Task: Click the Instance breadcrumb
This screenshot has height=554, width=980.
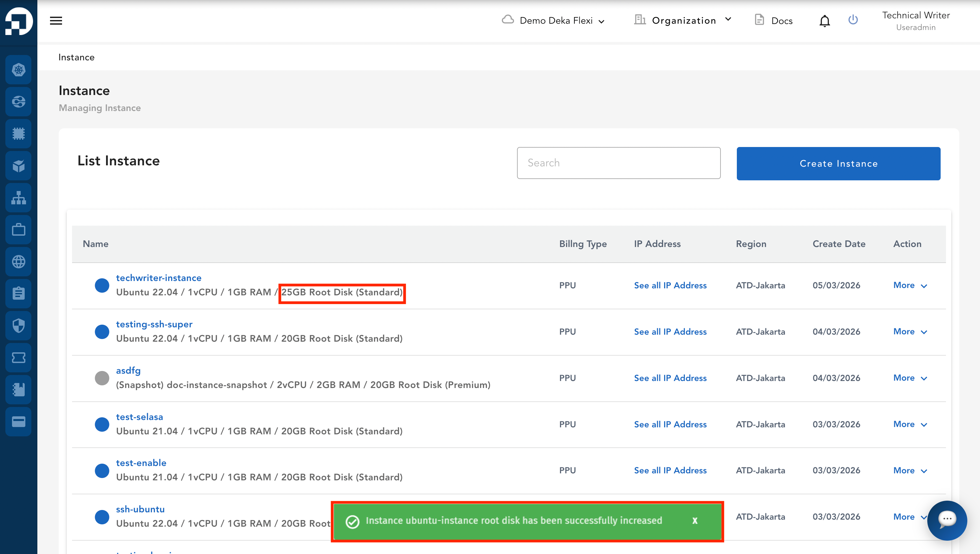Action: (x=76, y=57)
